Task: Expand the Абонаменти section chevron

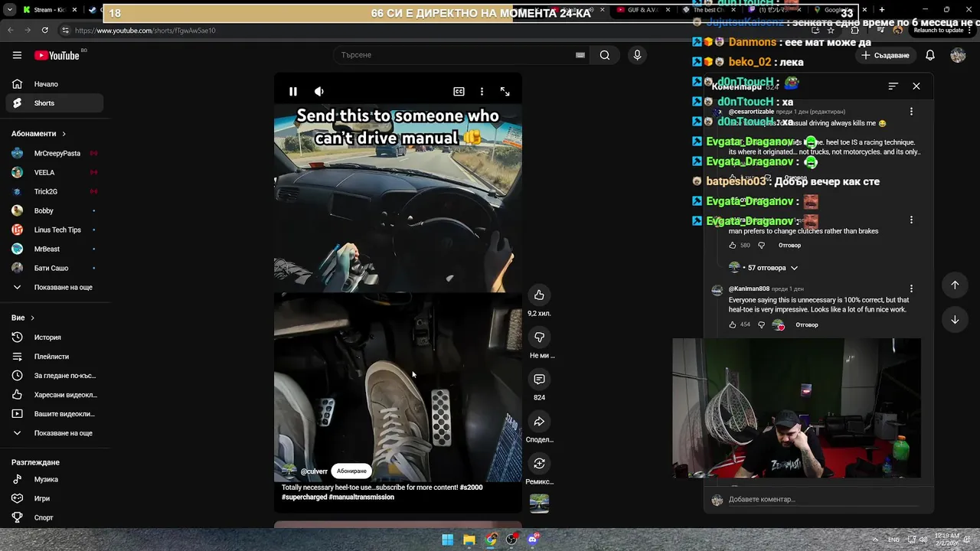Action: 64,134
